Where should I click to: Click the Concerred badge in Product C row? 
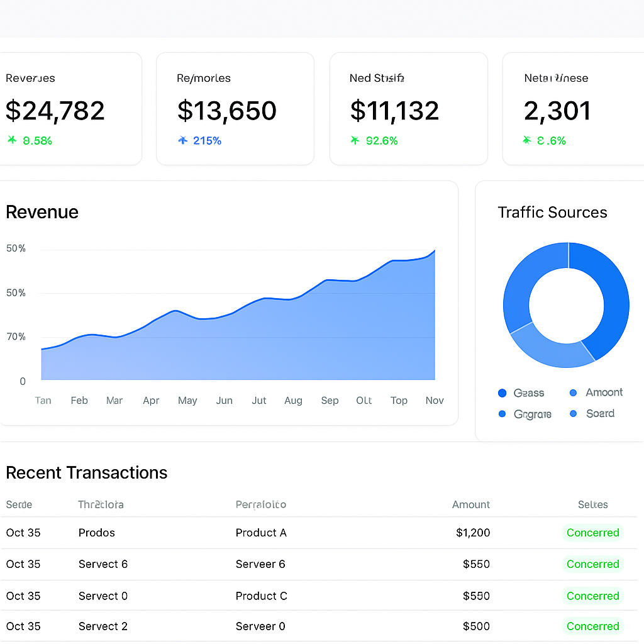pyautogui.click(x=592, y=596)
